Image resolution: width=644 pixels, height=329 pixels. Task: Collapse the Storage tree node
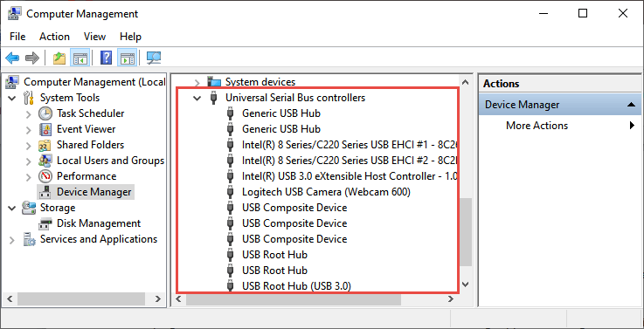point(12,209)
